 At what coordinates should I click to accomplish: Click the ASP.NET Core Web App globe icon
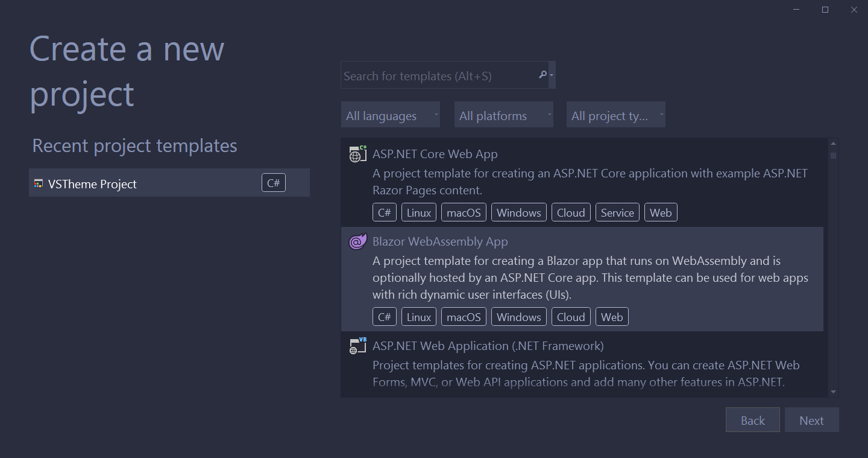(357, 153)
